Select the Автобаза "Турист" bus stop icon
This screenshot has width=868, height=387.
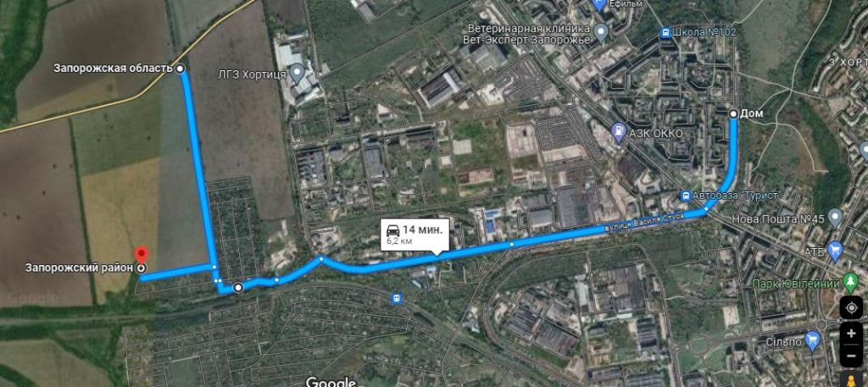tap(686, 196)
